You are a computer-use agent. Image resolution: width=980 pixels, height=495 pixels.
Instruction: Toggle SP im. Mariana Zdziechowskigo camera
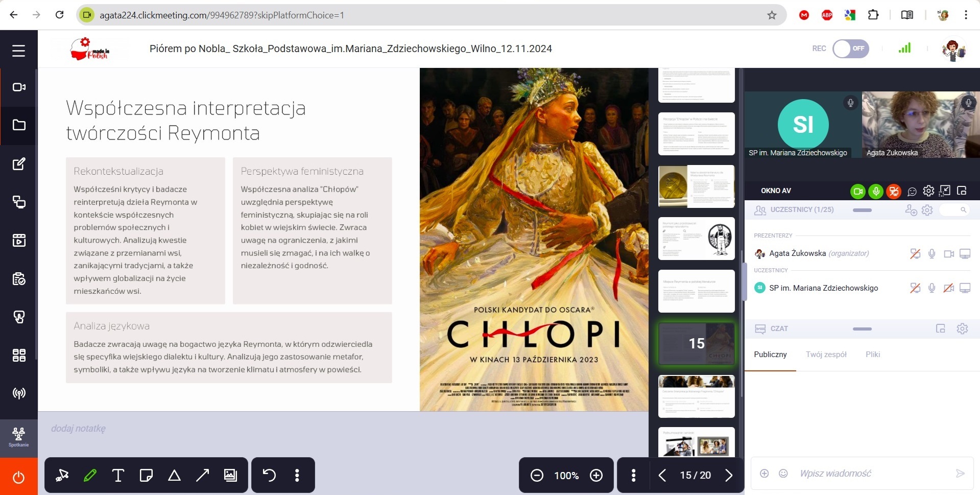coord(949,288)
